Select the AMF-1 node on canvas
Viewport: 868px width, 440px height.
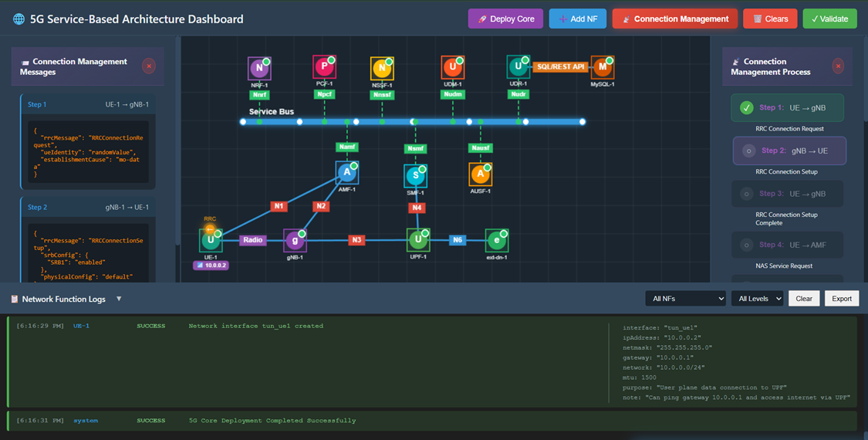pos(346,173)
